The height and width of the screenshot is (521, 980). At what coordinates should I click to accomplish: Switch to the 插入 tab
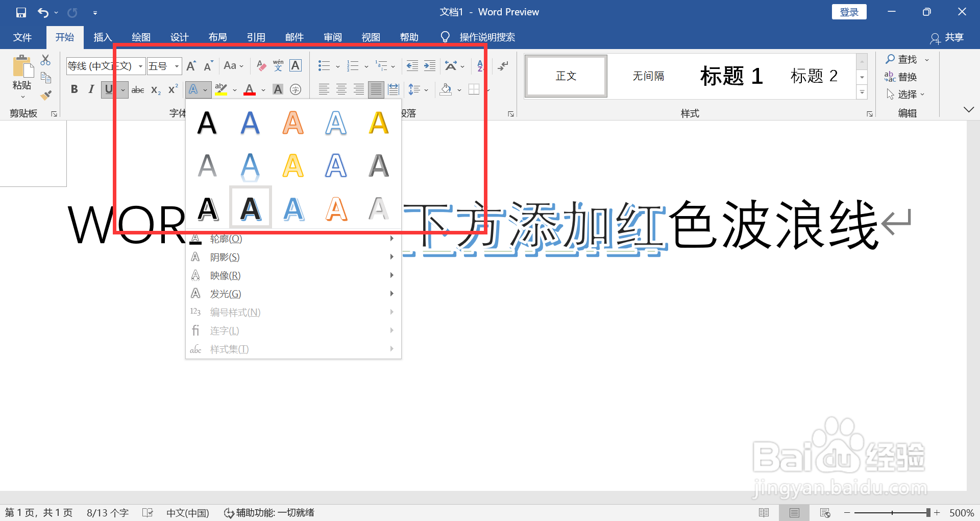pos(103,37)
